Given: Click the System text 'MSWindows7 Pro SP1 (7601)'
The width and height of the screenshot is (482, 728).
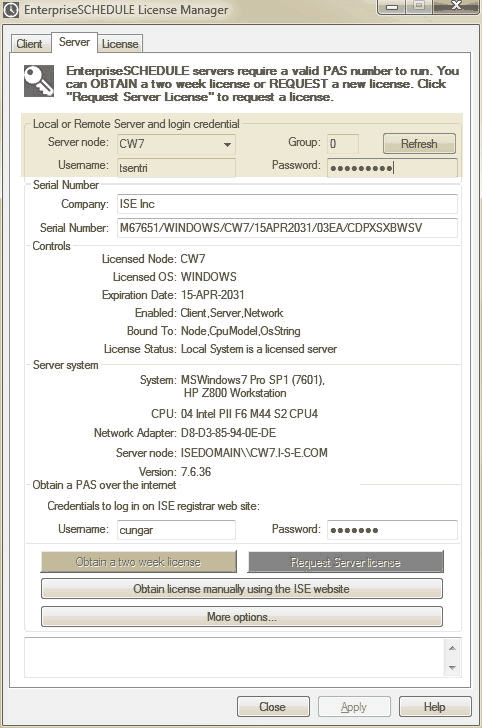Looking at the screenshot, I should pos(253,380).
